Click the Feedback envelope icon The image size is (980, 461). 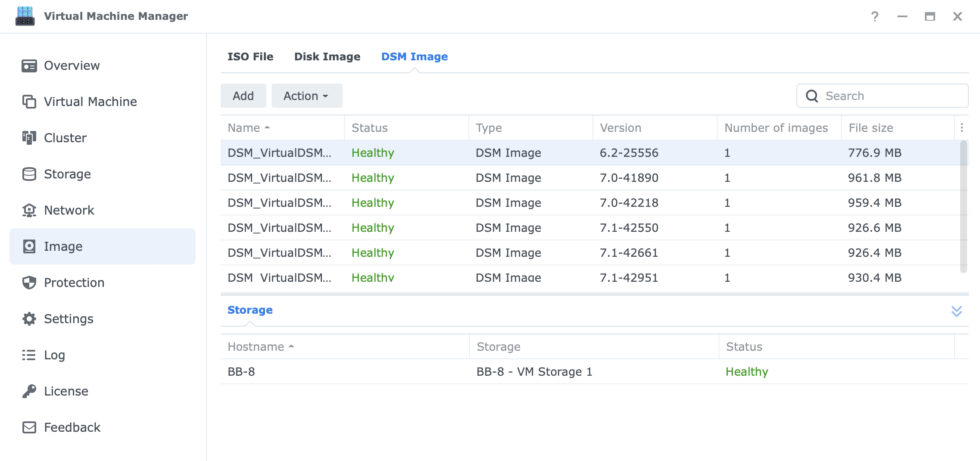tap(29, 427)
